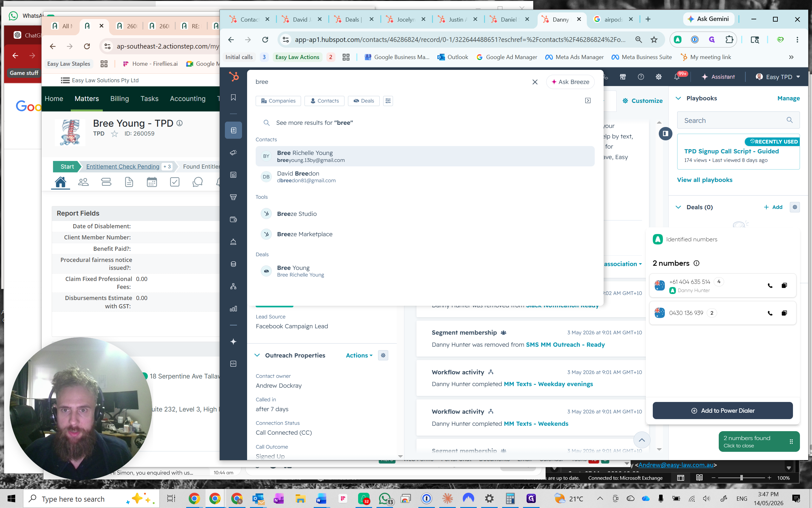Open HubSpot settings gear in top bar
This screenshot has height=508, width=812.
click(659, 77)
